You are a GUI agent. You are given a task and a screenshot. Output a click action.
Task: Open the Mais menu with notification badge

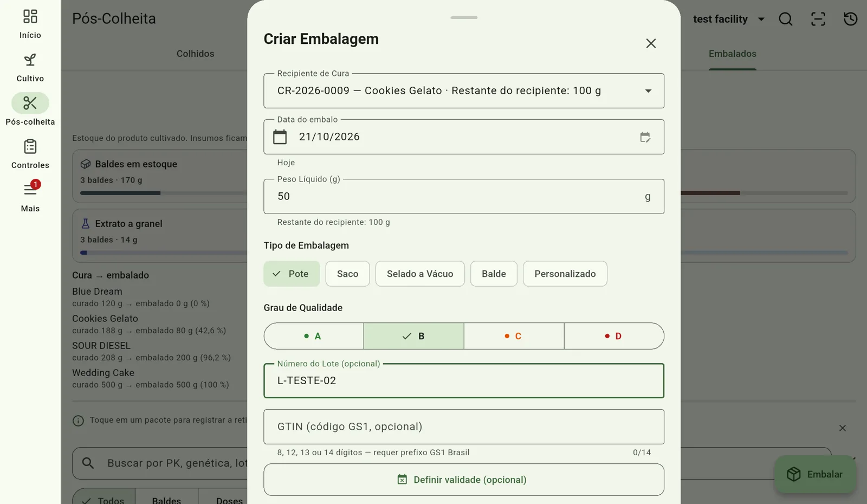[x=30, y=190]
